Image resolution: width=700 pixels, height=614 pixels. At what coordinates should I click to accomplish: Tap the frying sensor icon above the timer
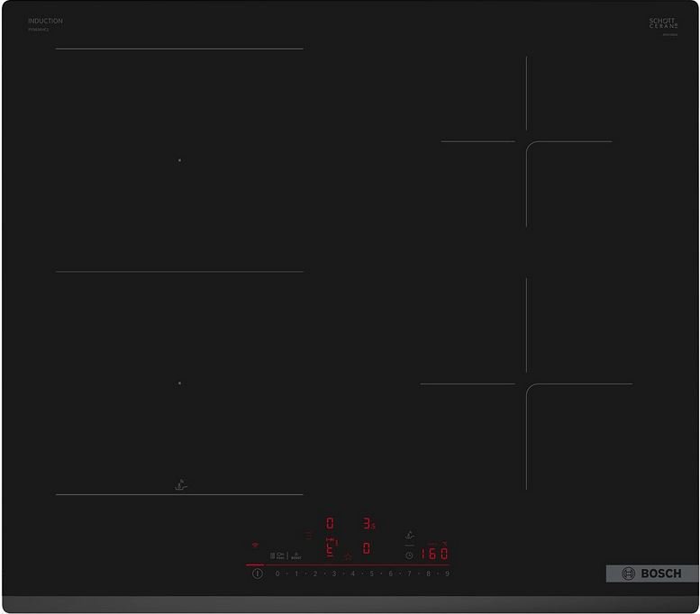pyautogui.click(x=409, y=535)
